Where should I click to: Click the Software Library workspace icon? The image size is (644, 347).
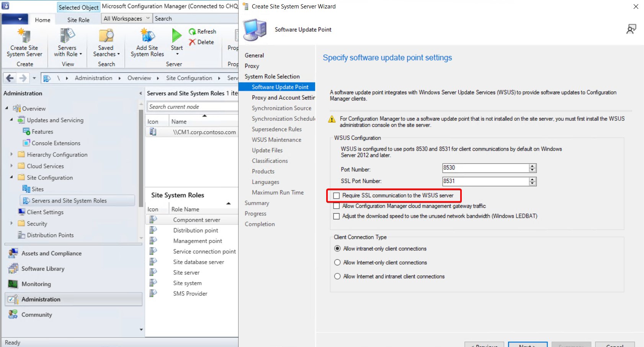point(13,269)
